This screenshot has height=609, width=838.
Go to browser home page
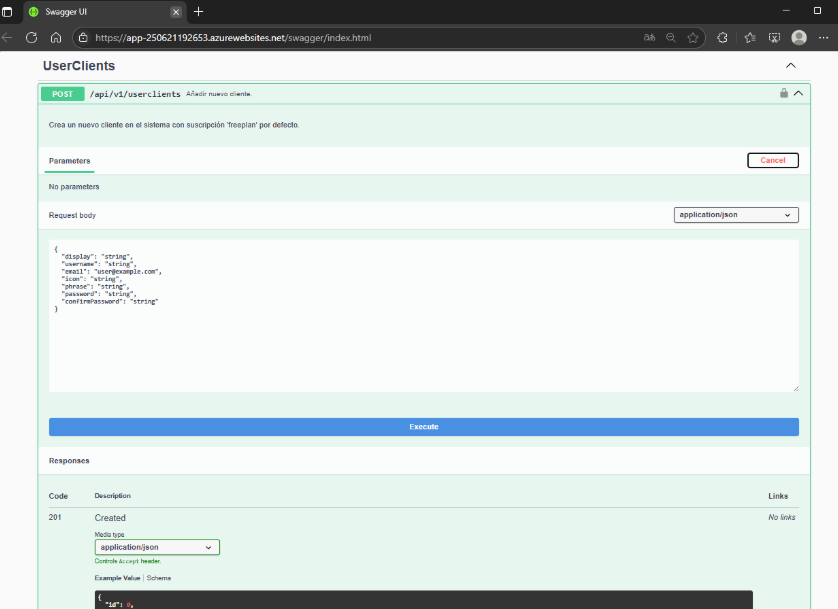point(56,37)
